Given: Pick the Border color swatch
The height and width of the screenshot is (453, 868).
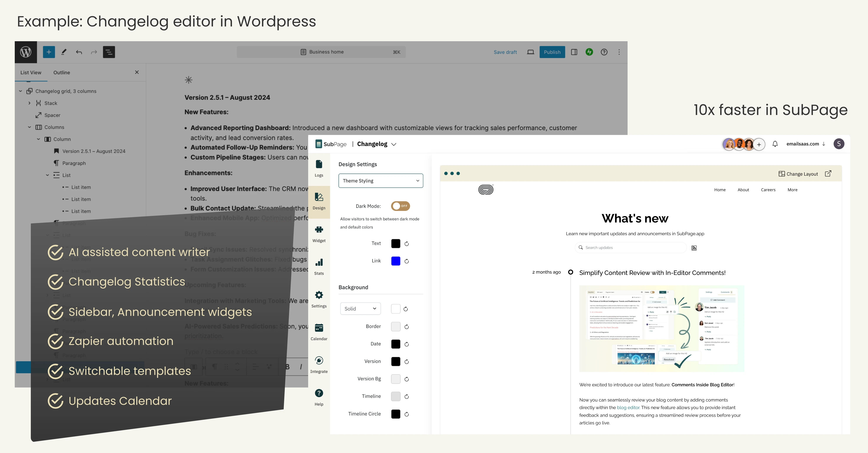Looking at the screenshot, I should tap(396, 326).
